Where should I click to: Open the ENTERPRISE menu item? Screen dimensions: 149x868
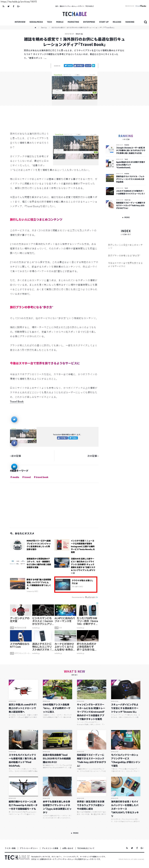coord(89,22)
